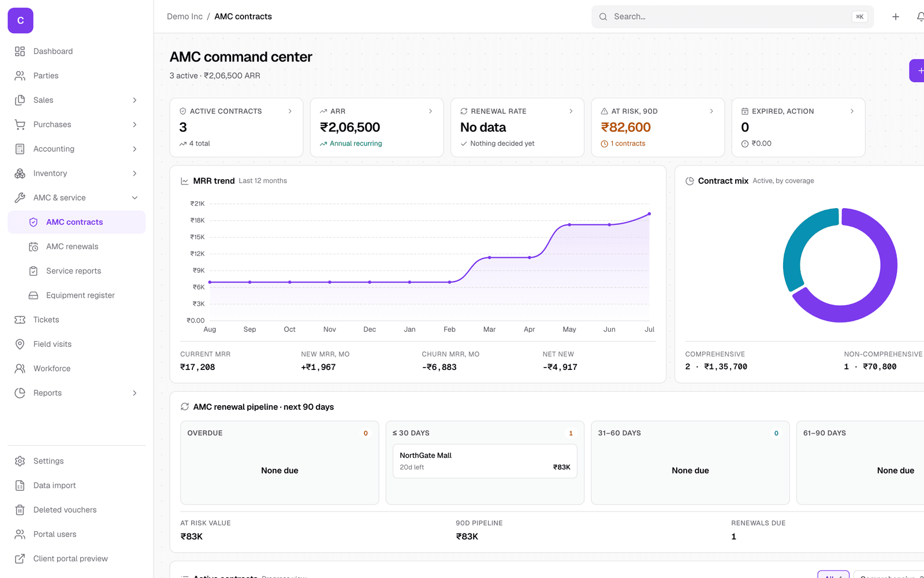This screenshot has width=924, height=578.
Task: Expand the Purchases submenu chevron
Action: (135, 124)
